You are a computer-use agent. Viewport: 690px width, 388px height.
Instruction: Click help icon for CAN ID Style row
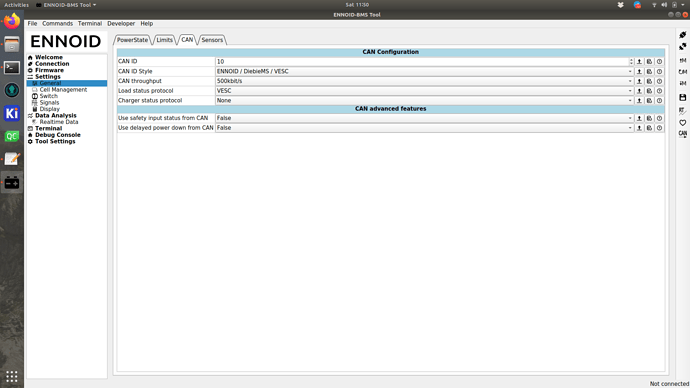point(659,71)
